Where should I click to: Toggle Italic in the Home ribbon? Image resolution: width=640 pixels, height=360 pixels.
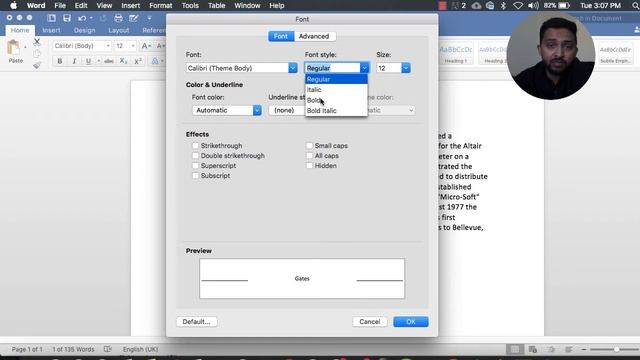coord(74,61)
